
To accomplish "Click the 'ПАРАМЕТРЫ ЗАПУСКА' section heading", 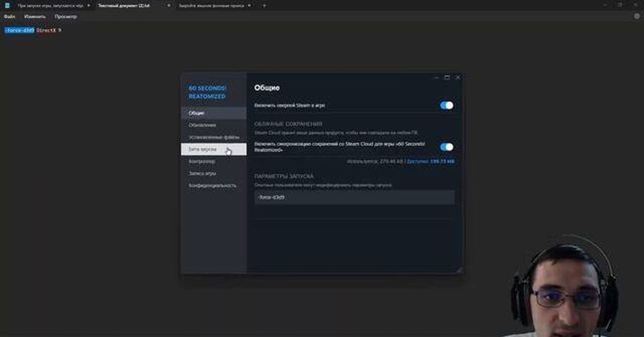I will pyautogui.click(x=284, y=176).
